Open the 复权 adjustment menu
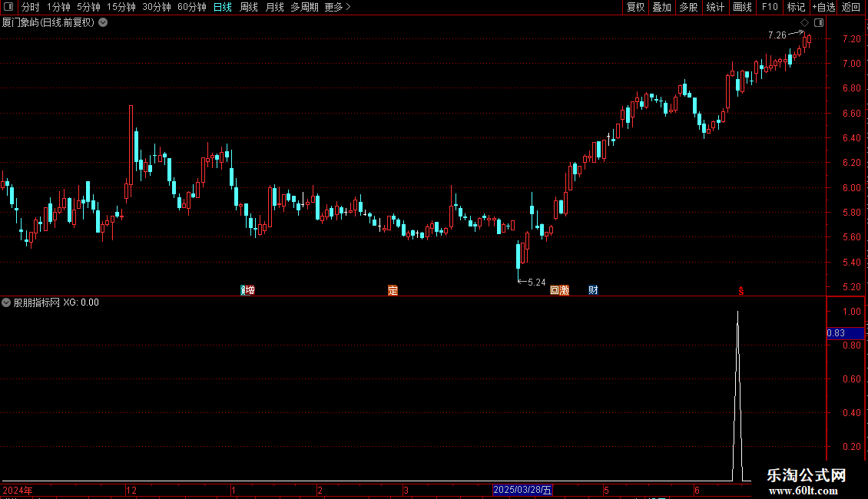 [635, 7]
